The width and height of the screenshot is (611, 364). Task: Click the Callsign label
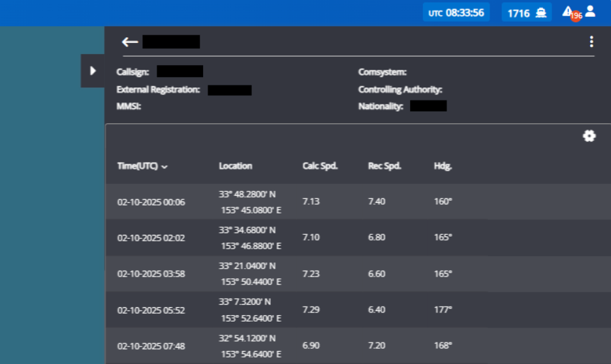133,72
